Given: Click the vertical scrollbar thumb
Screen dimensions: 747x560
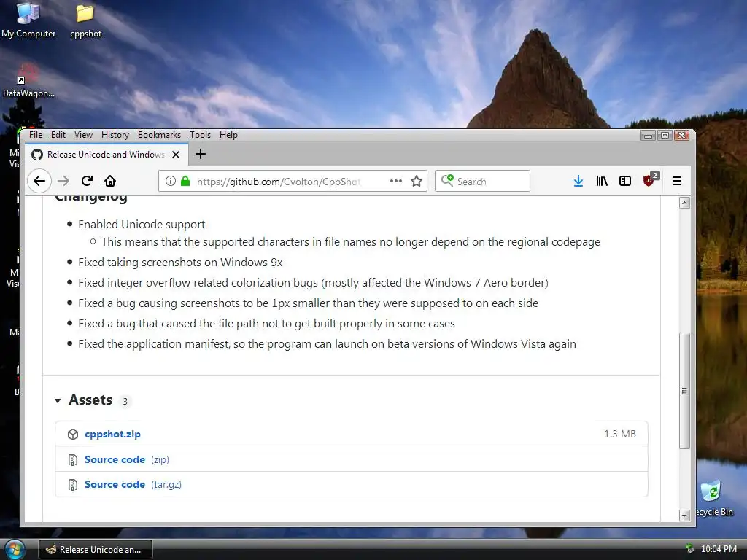Looking at the screenshot, I should click(x=684, y=391).
